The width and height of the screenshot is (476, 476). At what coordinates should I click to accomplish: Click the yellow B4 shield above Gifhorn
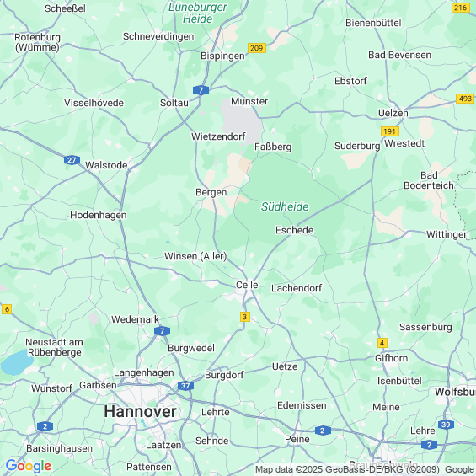382,343
